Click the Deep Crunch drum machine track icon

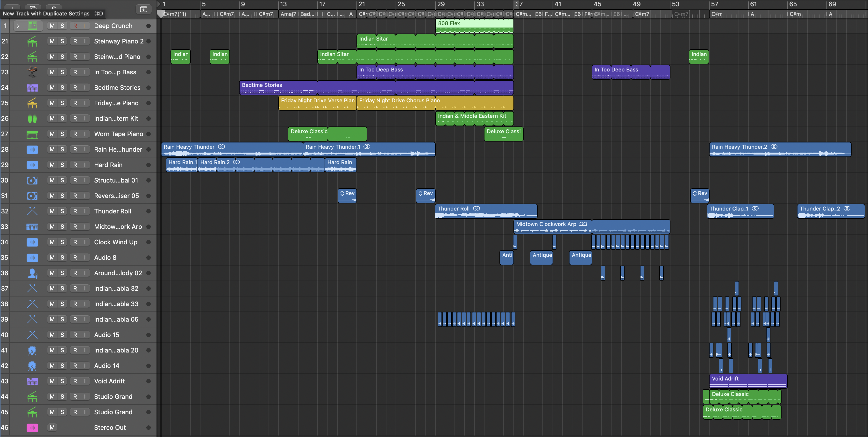point(32,26)
